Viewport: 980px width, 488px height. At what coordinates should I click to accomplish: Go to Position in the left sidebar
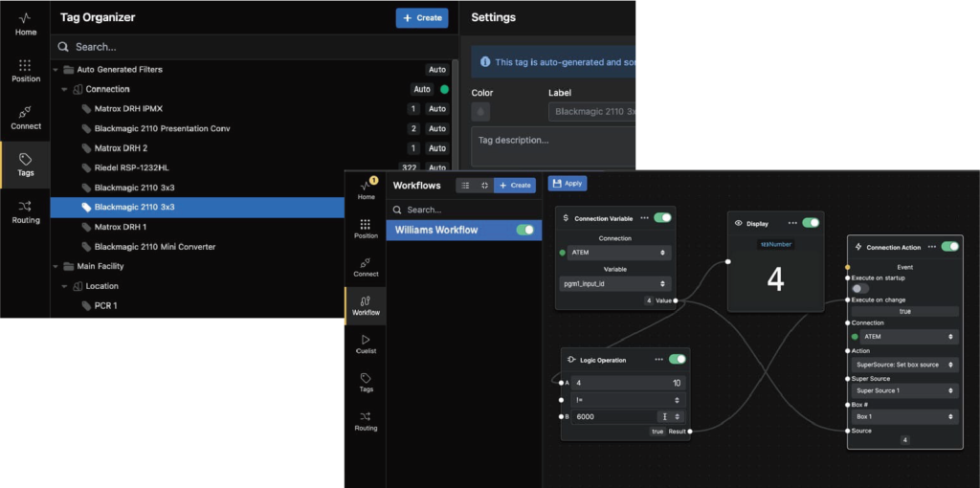[x=26, y=70]
